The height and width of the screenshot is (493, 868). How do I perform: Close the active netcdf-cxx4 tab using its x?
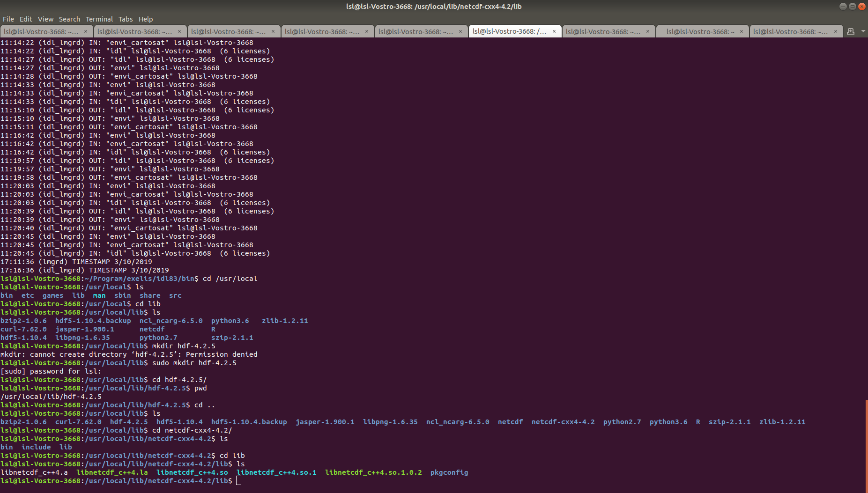pos(554,31)
